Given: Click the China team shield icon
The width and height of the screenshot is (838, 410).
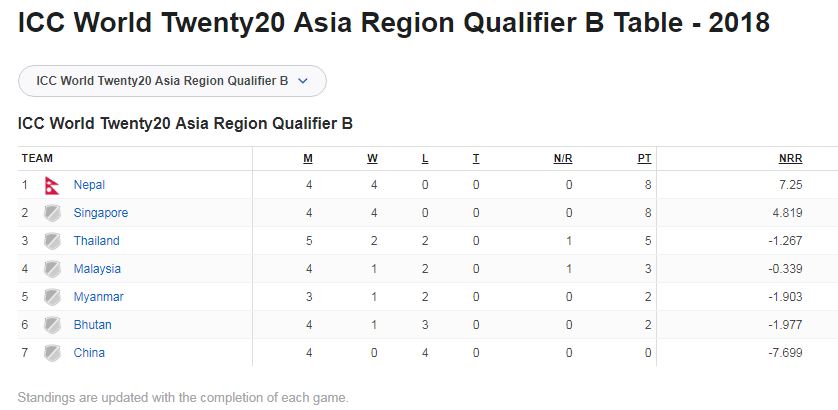Looking at the screenshot, I should coord(52,353).
